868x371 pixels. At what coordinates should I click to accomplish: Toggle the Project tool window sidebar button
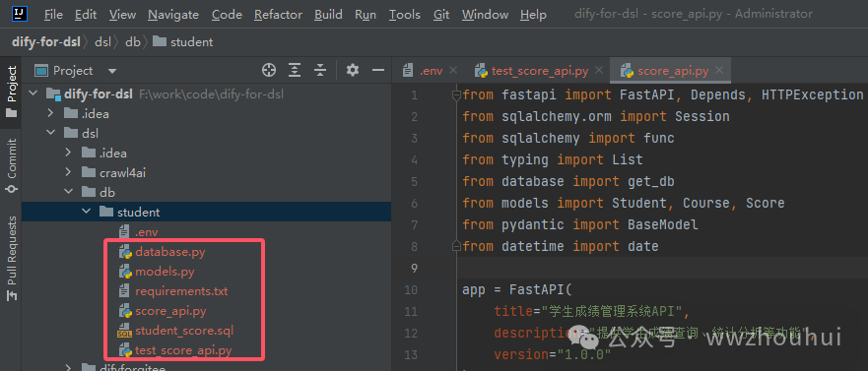pyautogui.click(x=11, y=92)
